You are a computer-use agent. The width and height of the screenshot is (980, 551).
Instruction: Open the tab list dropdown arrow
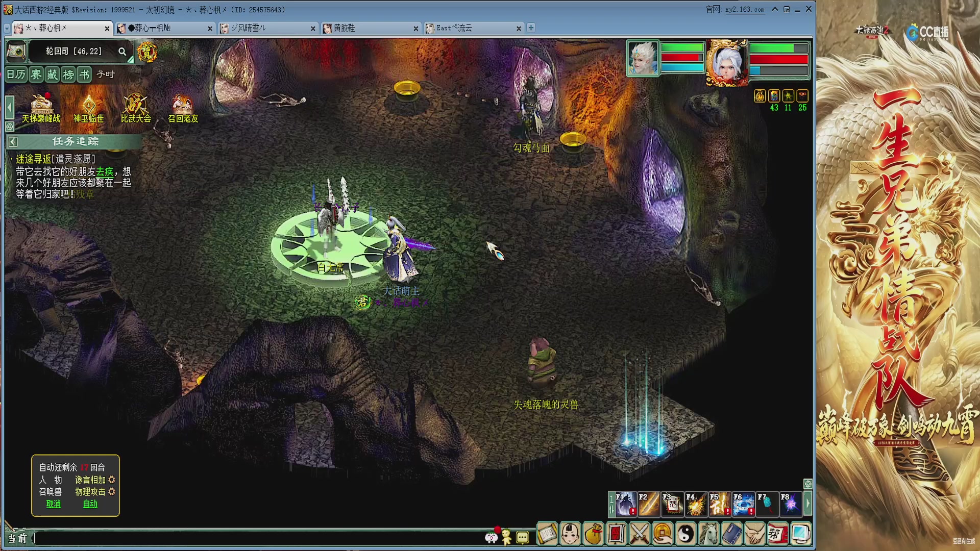click(x=7, y=29)
